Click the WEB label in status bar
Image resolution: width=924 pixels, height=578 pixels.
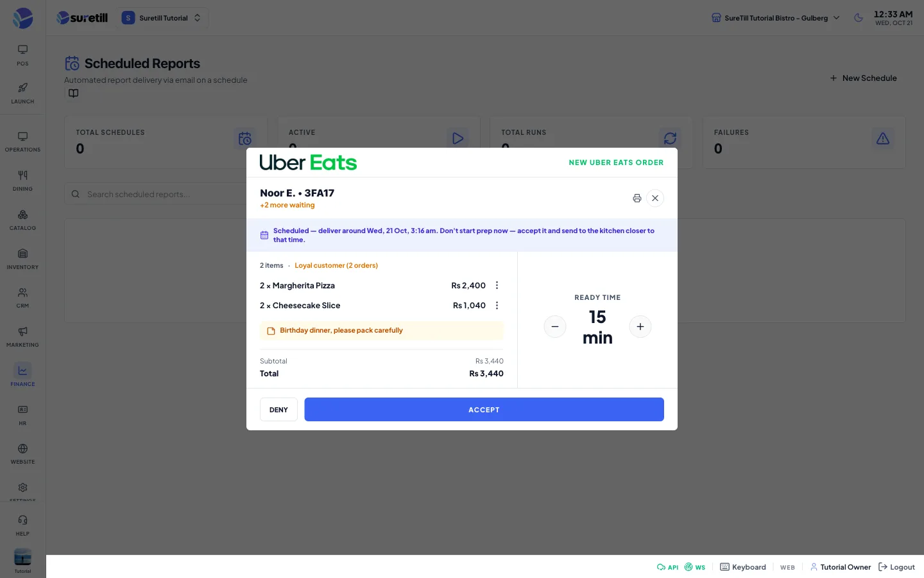(x=787, y=567)
